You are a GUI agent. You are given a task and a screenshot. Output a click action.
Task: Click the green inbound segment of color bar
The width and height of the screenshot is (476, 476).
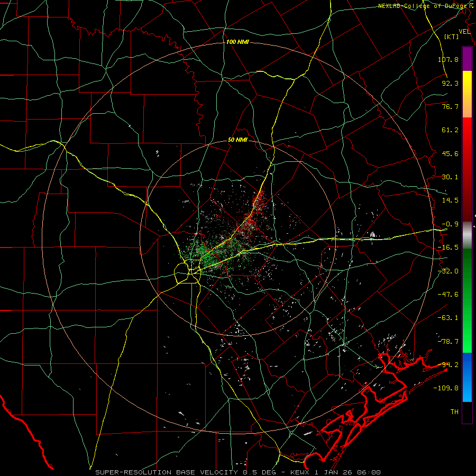467,300
